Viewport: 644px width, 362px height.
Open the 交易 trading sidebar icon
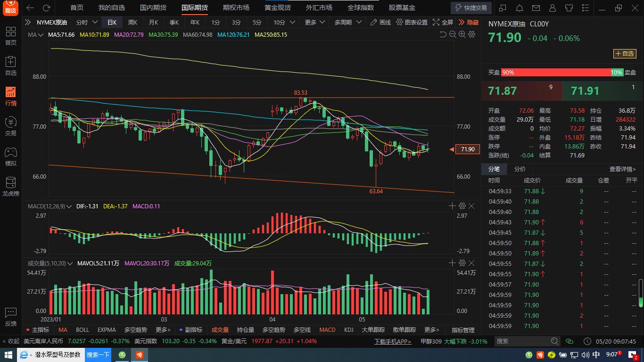[10, 126]
